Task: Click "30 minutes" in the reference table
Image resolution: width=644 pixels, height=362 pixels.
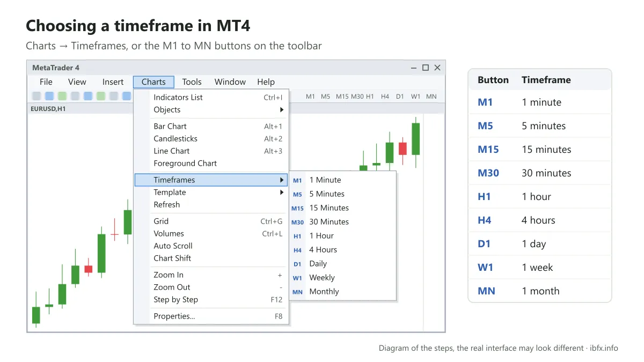Action: click(x=546, y=173)
